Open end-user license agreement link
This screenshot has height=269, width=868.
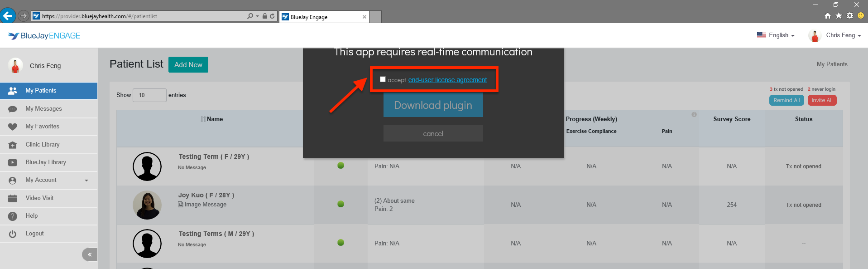point(448,80)
